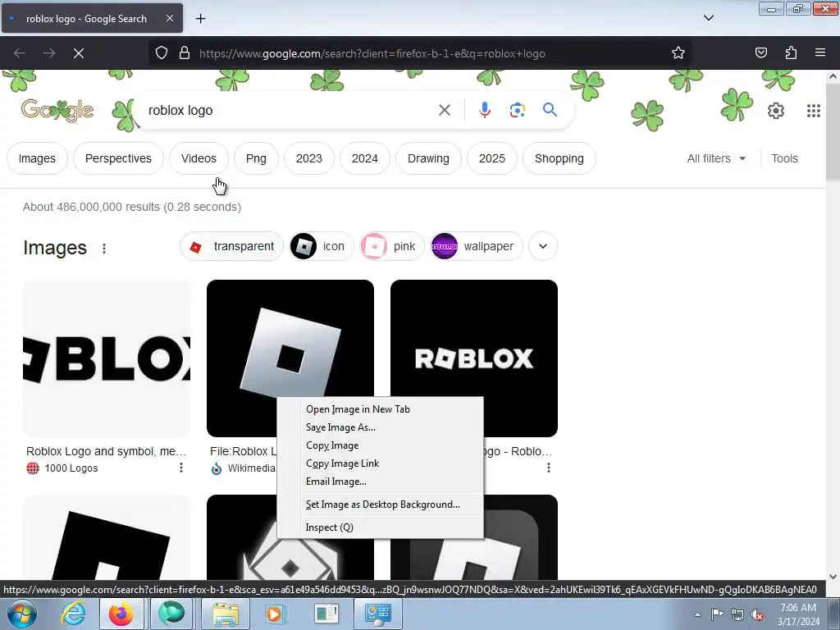
Task: Click the magnifying glass search button
Action: tap(550, 111)
